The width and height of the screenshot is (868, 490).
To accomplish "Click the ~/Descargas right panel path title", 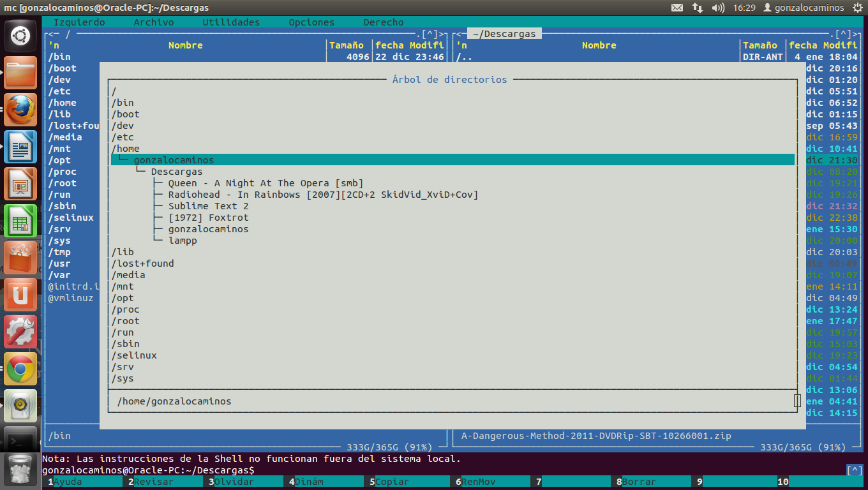I will pos(504,34).
